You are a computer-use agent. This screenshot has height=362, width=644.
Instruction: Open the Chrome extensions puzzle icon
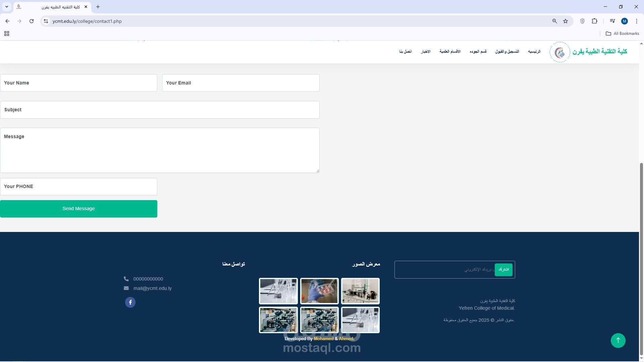(594, 21)
